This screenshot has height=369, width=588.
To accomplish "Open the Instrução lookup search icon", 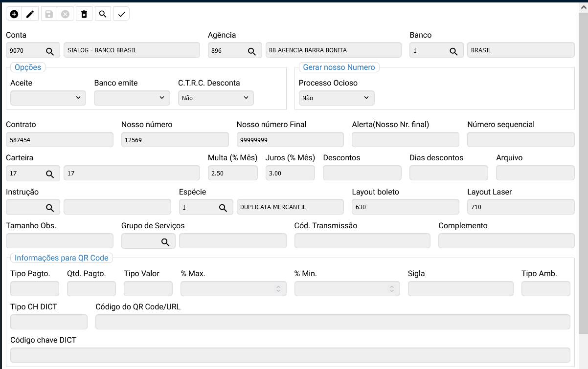I will 50,207.
